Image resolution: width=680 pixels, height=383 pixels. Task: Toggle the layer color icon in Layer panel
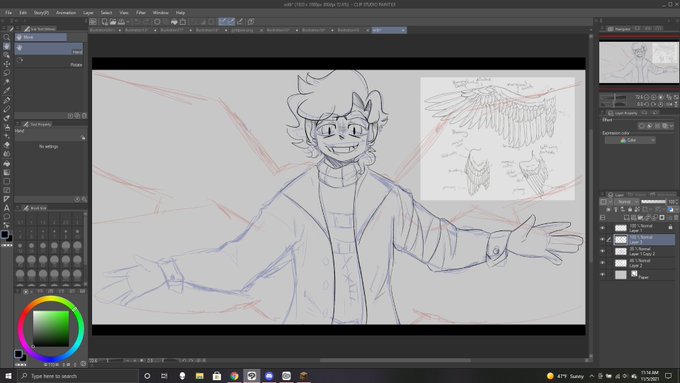670,210
